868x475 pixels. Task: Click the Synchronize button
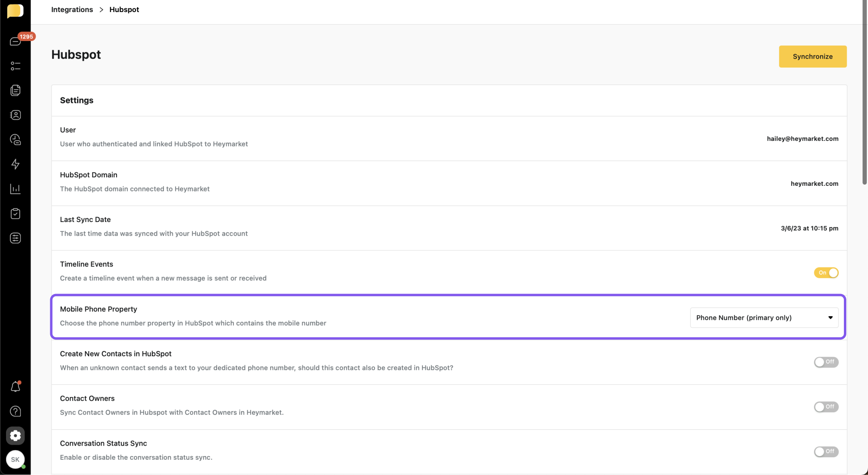tap(812, 56)
